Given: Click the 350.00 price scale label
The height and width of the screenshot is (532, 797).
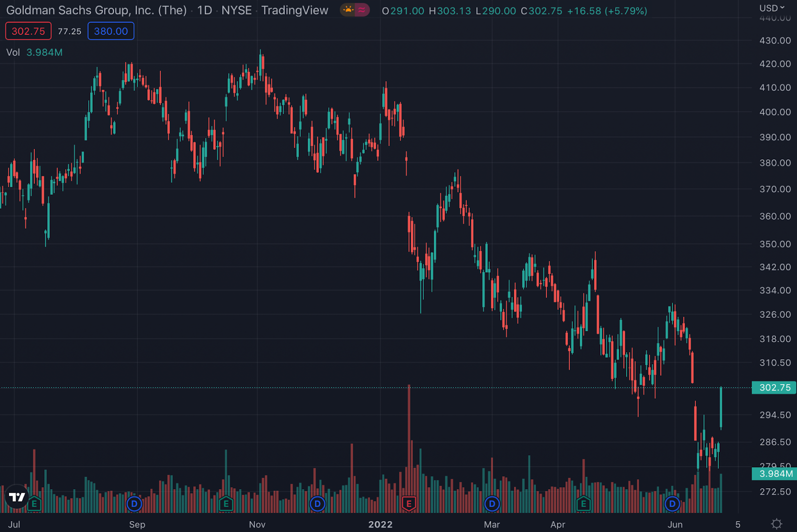Looking at the screenshot, I should [x=775, y=244].
